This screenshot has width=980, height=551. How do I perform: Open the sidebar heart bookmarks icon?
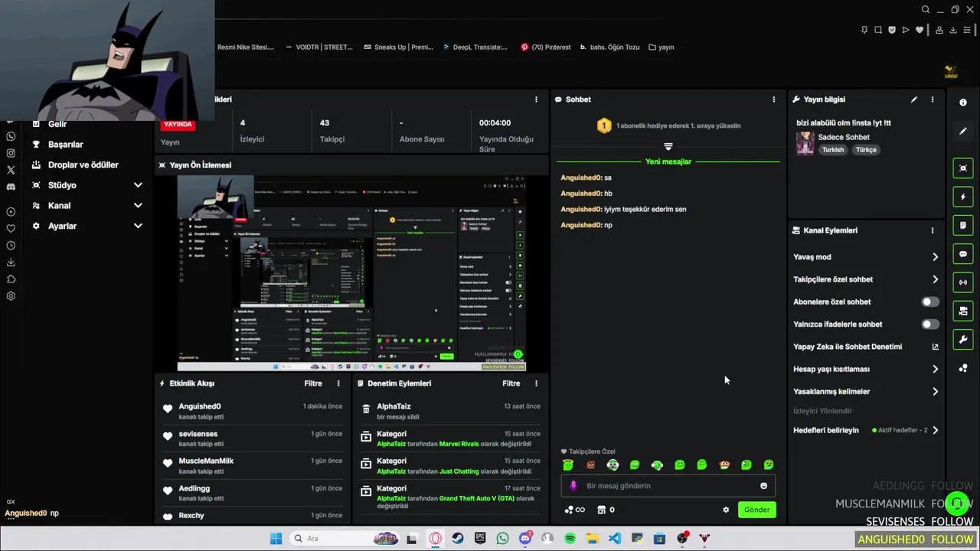click(11, 229)
